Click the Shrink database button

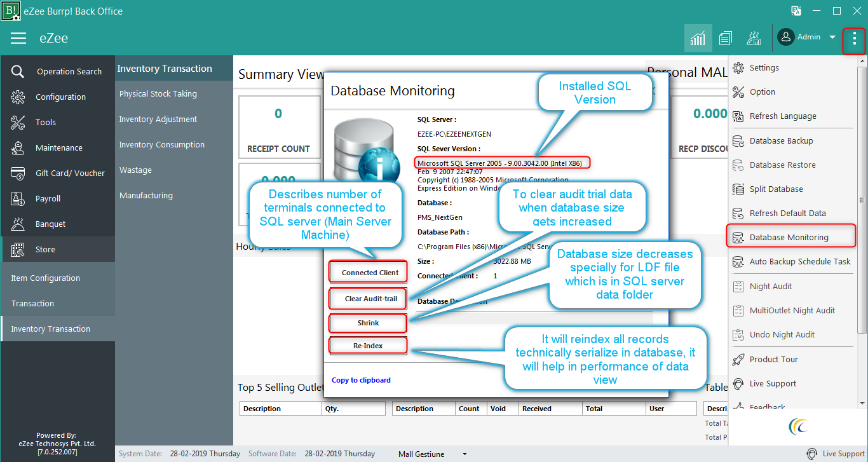point(368,323)
